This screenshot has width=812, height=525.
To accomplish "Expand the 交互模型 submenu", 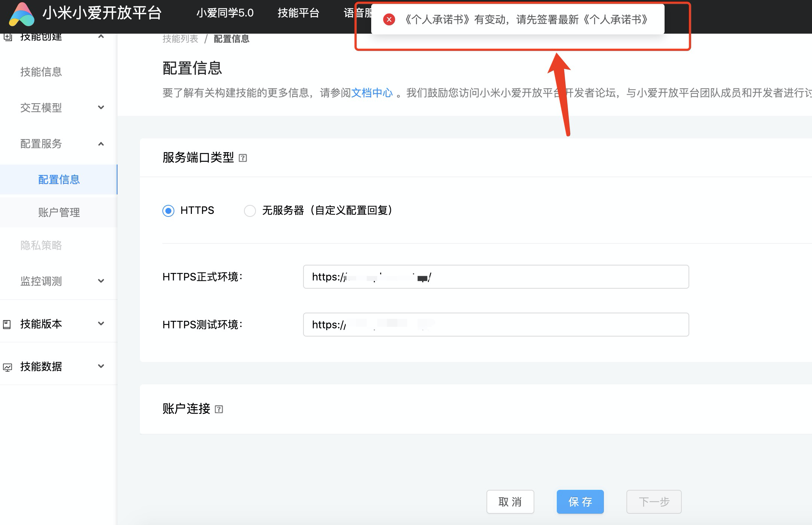I will (x=101, y=108).
